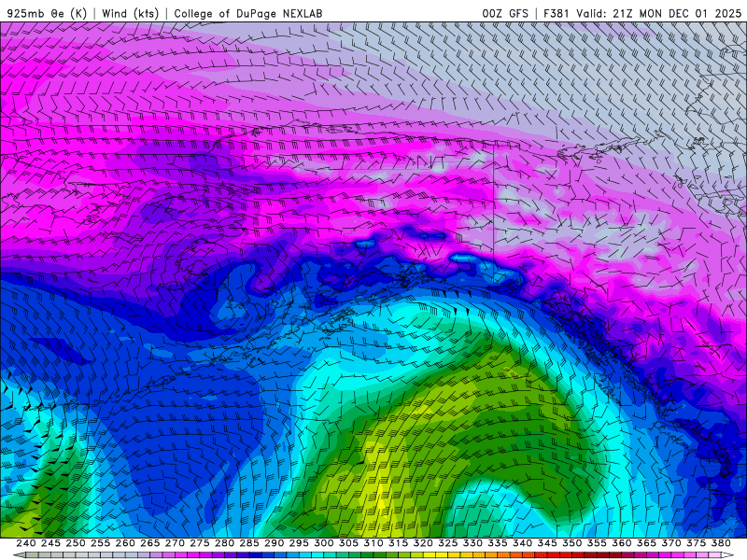Click the 285 value on the color scale
Screen dimensions: 747x560
(x=249, y=543)
